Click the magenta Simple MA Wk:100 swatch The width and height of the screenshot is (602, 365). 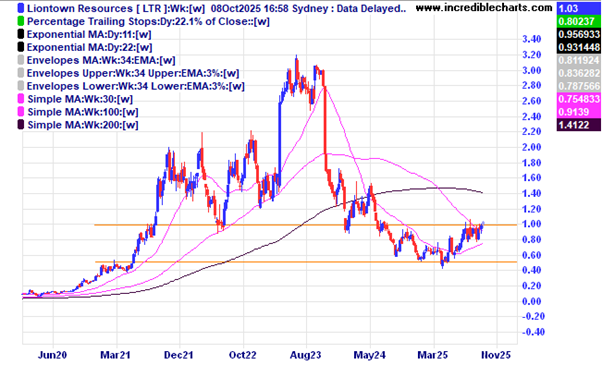point(21,112)
